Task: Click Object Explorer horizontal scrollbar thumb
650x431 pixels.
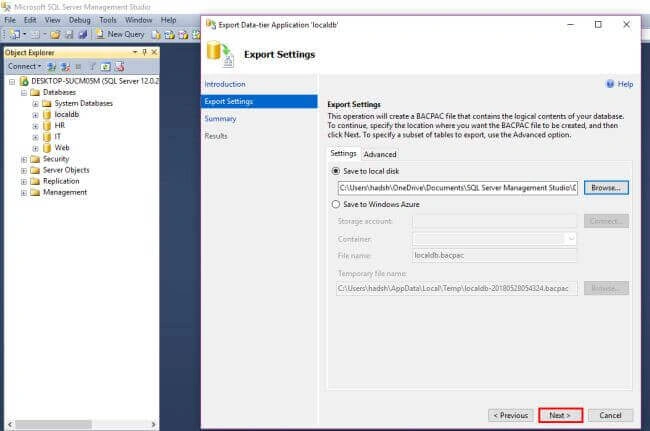Action: (x=53, y=424)
